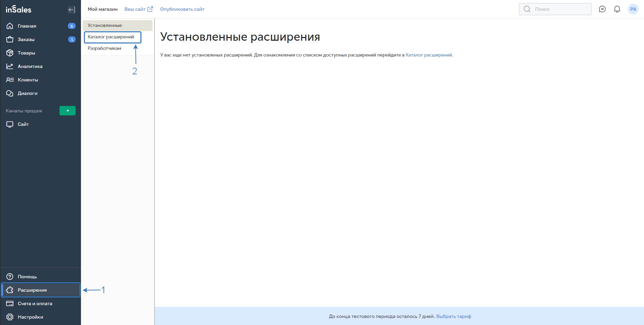Focus the Поиск search field
Screen dimensions: 644x325
pos(555,9)
